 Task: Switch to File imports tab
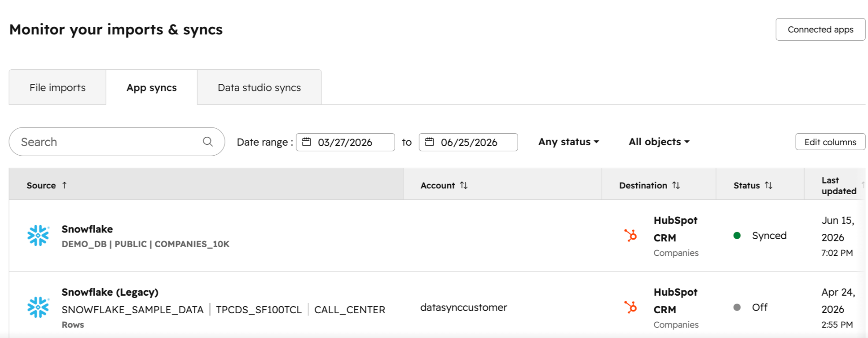[57, 87]
